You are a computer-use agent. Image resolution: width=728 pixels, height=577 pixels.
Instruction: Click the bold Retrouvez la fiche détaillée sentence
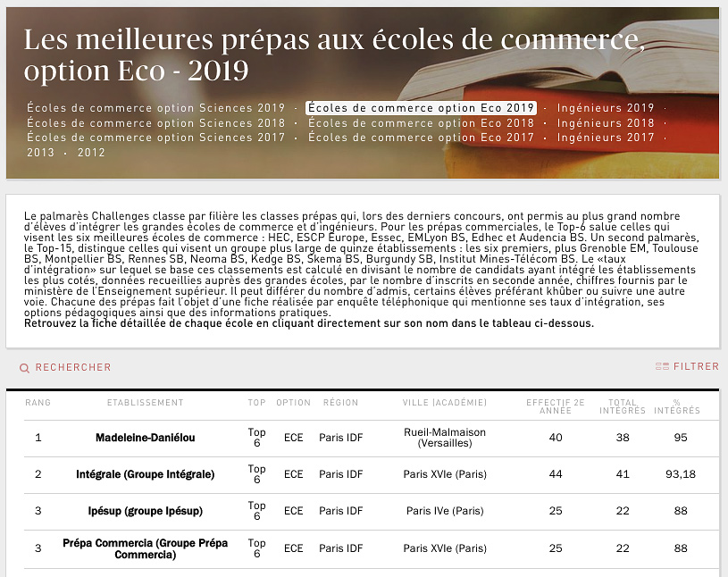coord(309,323)
